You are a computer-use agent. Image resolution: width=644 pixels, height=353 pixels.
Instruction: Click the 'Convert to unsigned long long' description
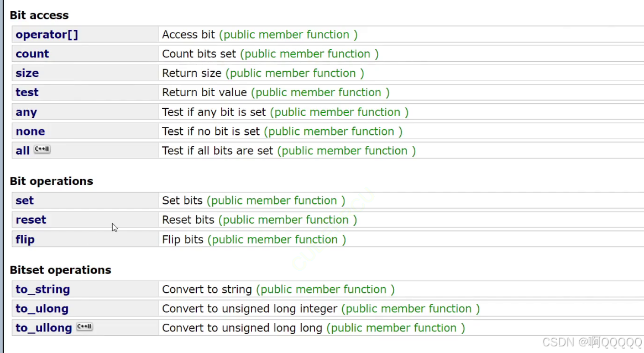point(242,328)
